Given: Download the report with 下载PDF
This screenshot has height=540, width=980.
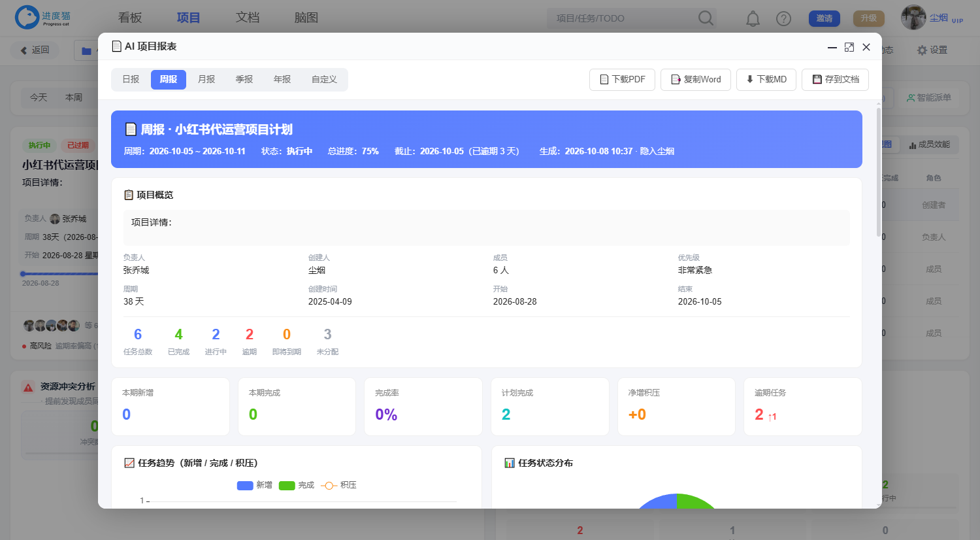Looking at the screenshot, I should (622, 79).
